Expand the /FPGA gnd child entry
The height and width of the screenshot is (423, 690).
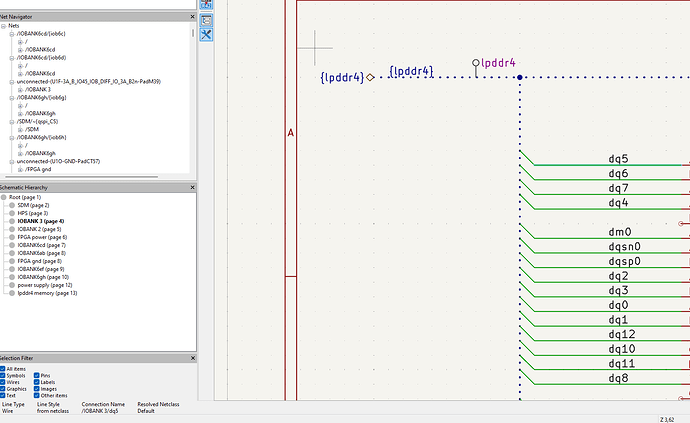tap(20, 169)
